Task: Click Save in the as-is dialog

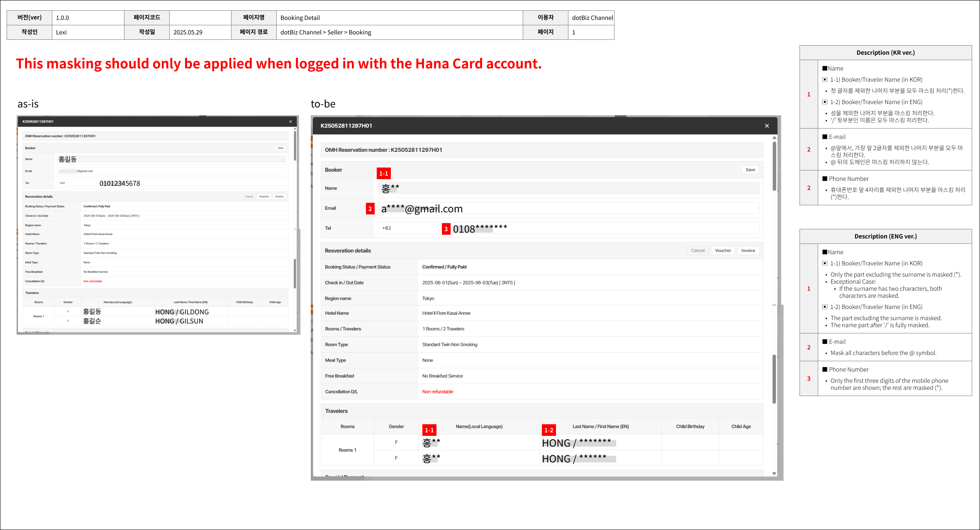Action: [280, 148]
